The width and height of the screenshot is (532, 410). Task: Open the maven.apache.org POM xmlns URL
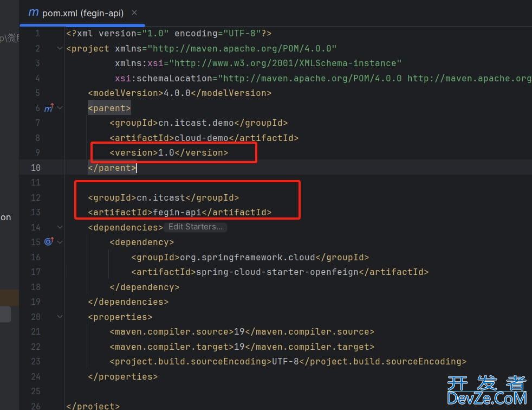(242, 48)
